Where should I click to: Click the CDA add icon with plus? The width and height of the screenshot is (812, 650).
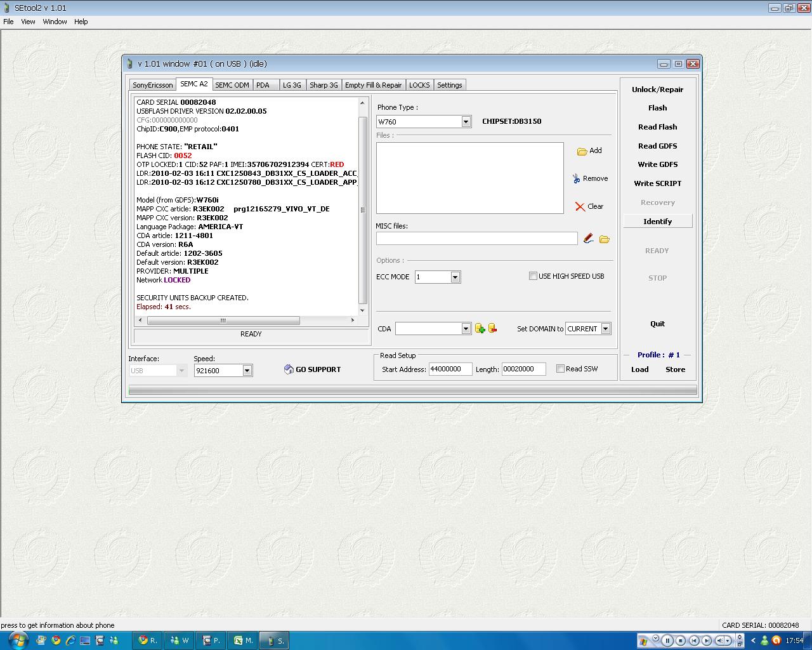coord(480,328)
